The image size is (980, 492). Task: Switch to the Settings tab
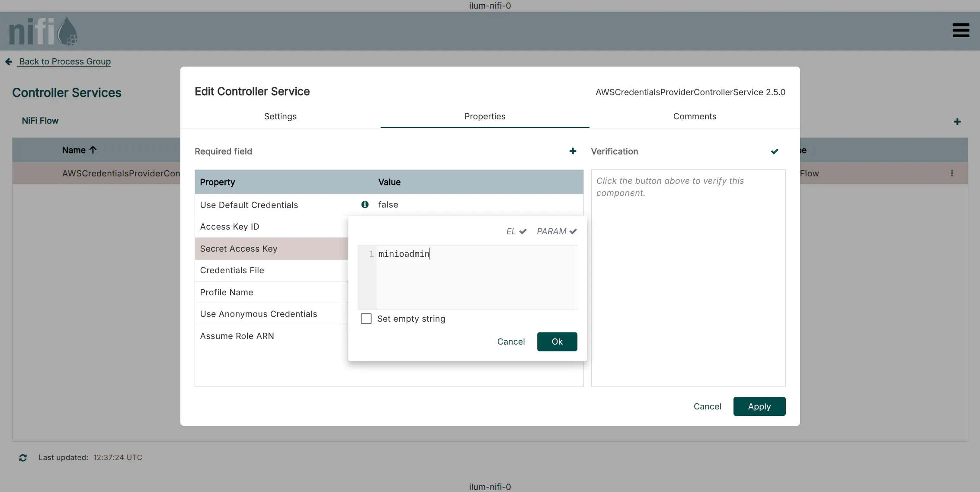280,116
